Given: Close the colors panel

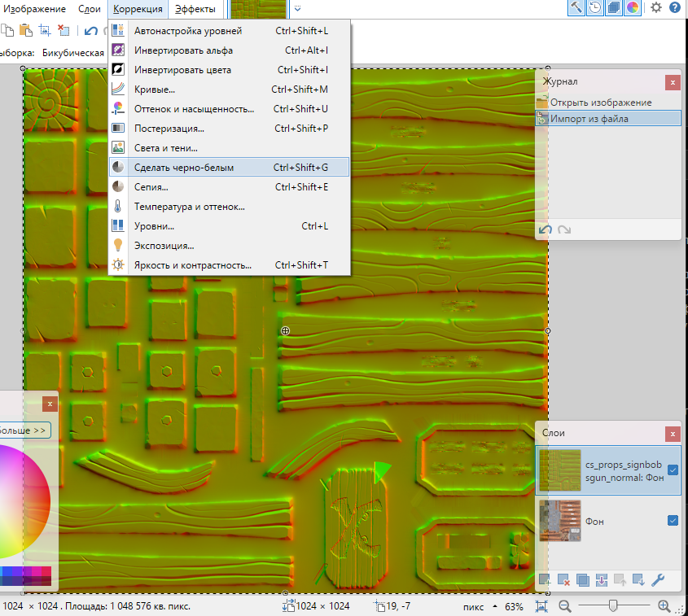Looking at the screenshot, I should point(50,404).
